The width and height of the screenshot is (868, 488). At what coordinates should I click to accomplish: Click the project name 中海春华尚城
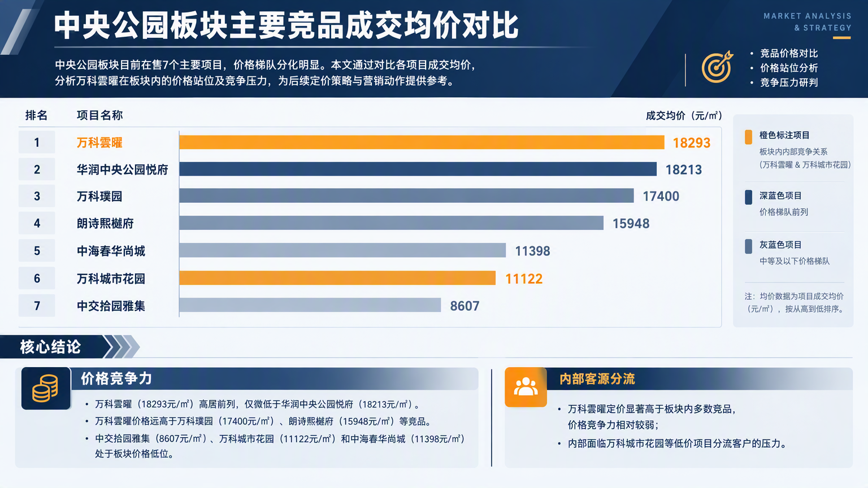(111, 251)
